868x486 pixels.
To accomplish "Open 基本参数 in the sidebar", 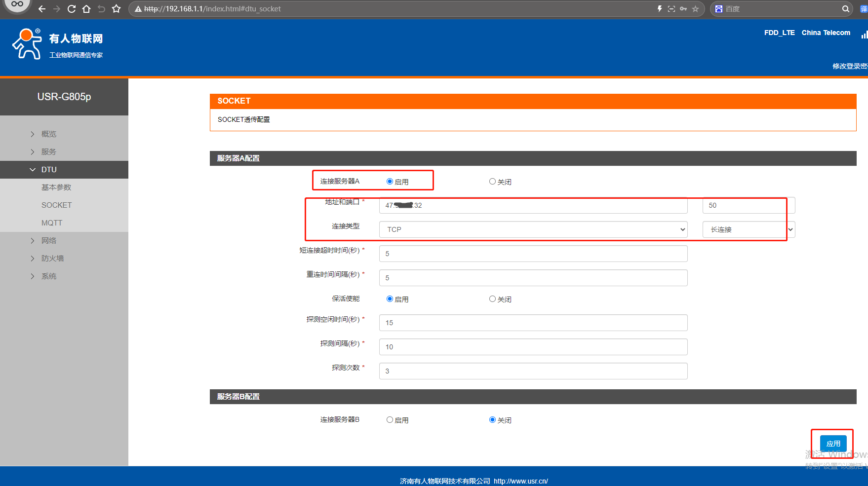I will [56, 187].
